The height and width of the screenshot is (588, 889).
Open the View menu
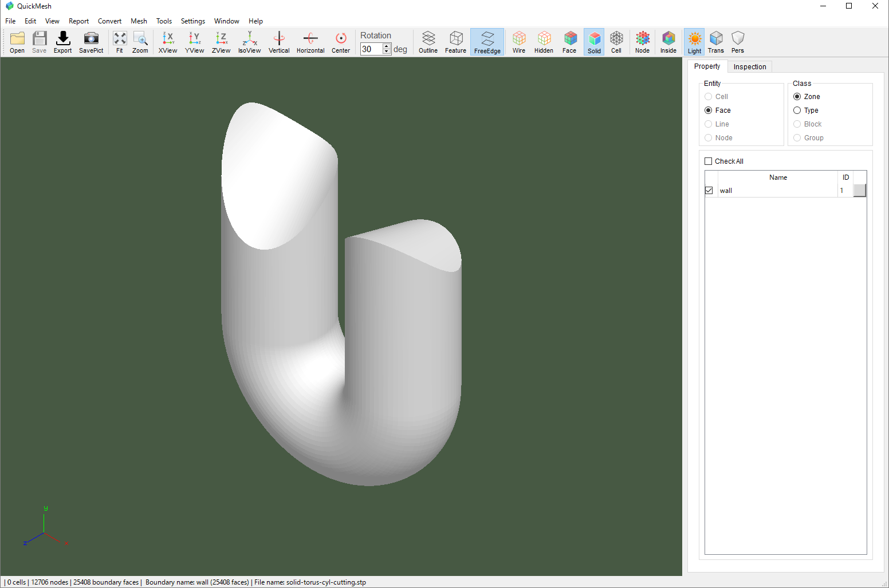(x=52, y=21)
